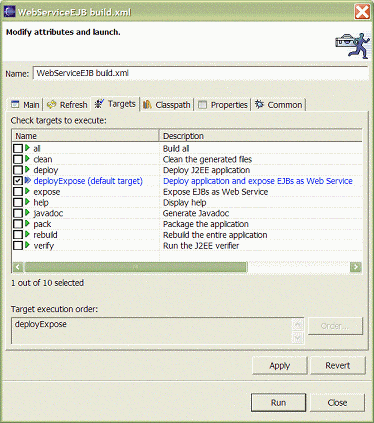
Task: Open the Properties tab
Action: 223,105
